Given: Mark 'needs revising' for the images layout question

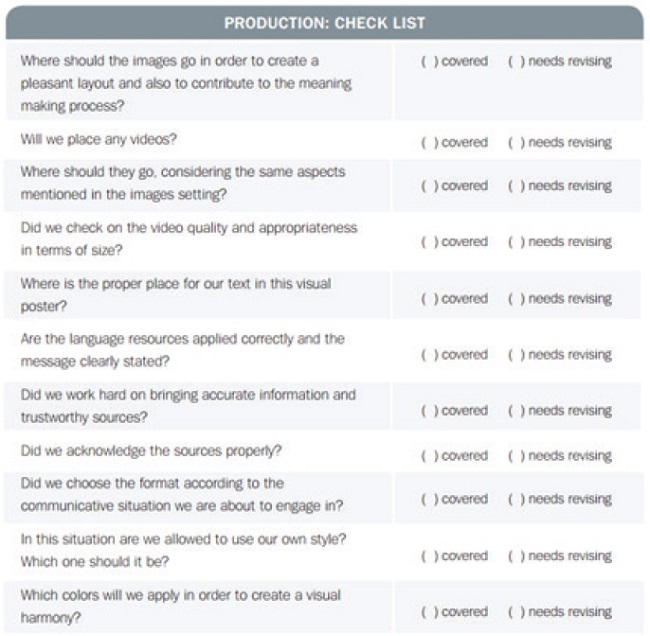Looking at the screenshot, I should tap(513, 62).
